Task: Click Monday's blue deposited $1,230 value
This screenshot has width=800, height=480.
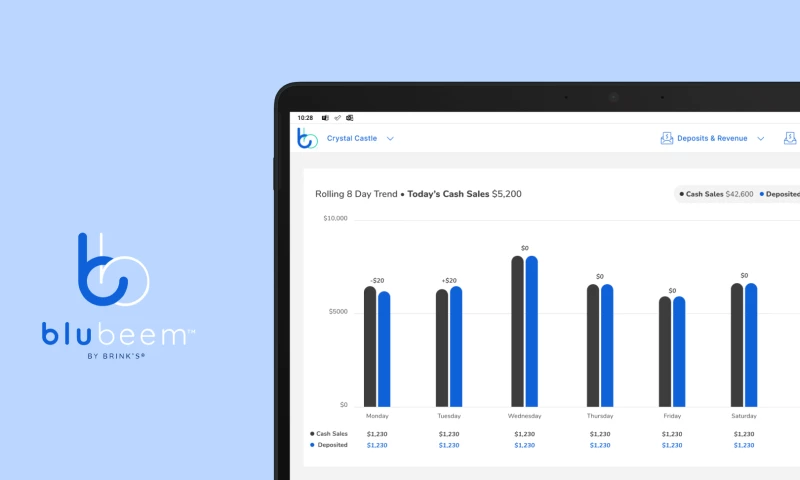Action: 378,445
